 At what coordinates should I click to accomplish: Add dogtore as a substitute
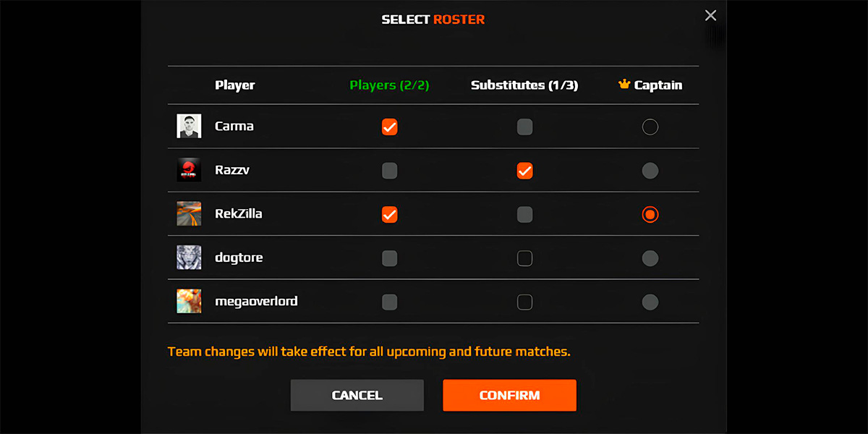524,258
